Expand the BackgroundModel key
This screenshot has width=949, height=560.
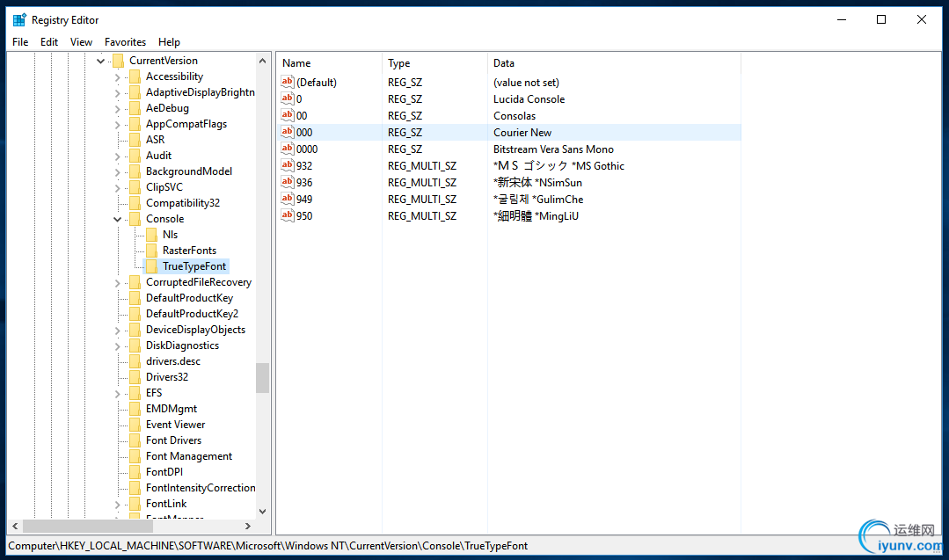117,171
